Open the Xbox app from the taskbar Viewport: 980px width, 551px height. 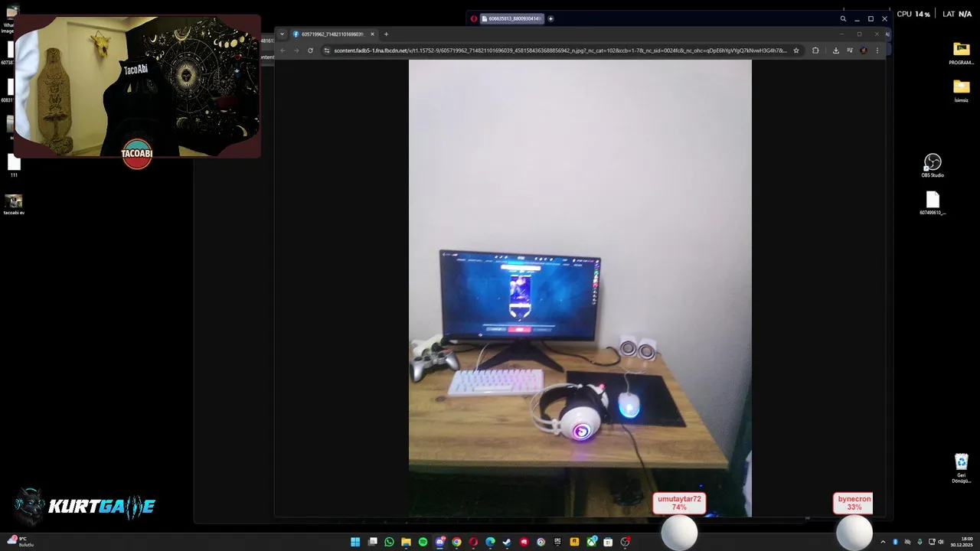(591, 542)
